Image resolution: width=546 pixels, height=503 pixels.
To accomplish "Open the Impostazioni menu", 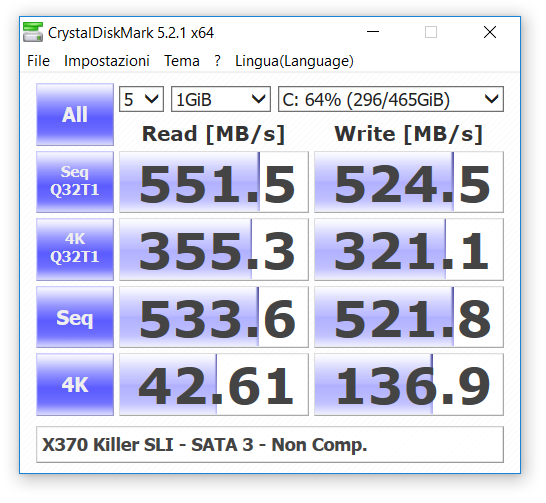I will pos(107,61).
